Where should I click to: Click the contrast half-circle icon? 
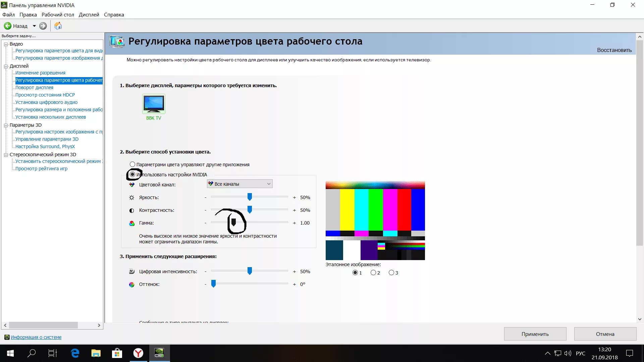click(131, 210)
